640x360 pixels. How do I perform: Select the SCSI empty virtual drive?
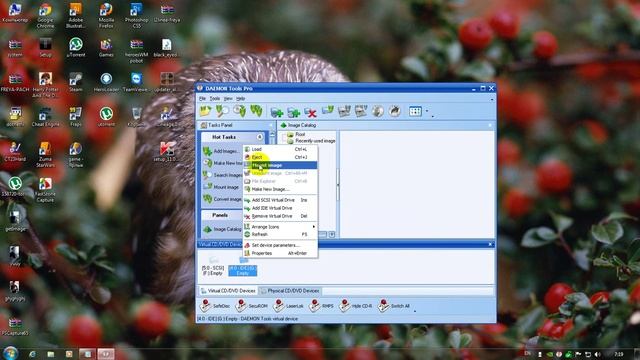pyautogui.click(x=213, y=266)
